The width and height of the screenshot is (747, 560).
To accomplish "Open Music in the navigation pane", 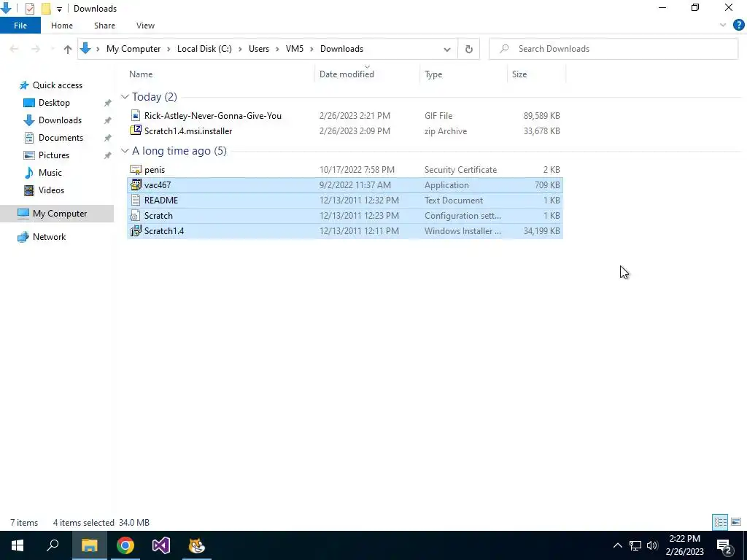I will 50,173.
